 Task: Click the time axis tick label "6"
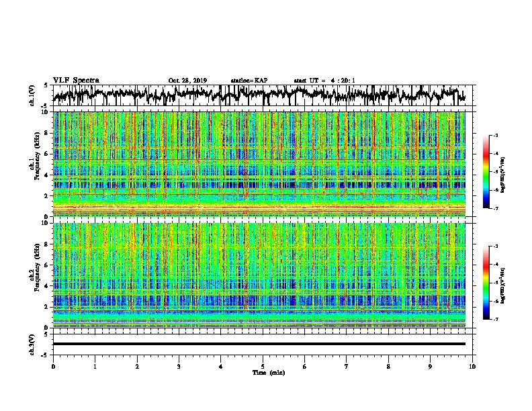(x=305, y=367)
